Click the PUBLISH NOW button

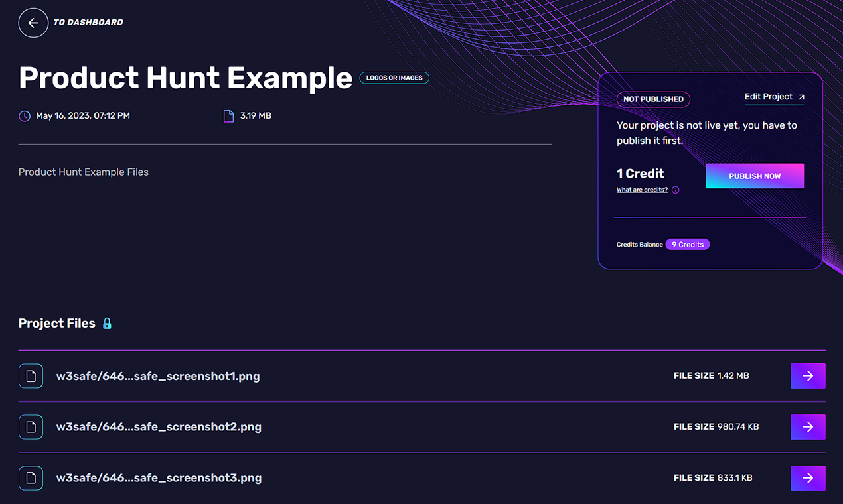[755, 176]
